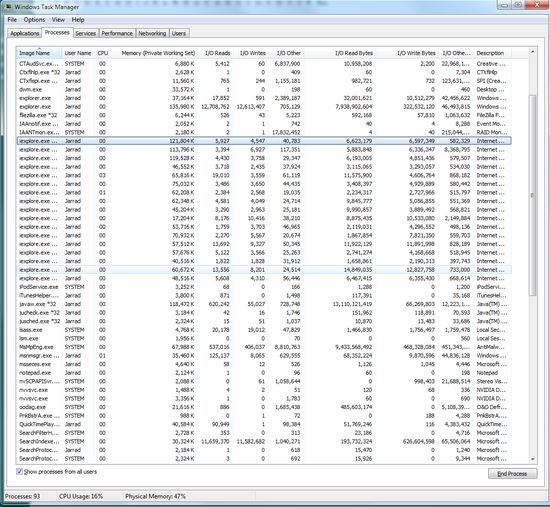The image size is (550, 507).
Task: Select the iTunesHelper process row
Action: (264, 295)
